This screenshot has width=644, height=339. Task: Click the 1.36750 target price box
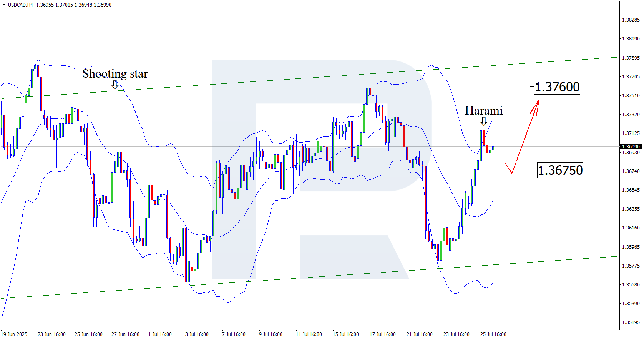point(560,170)
